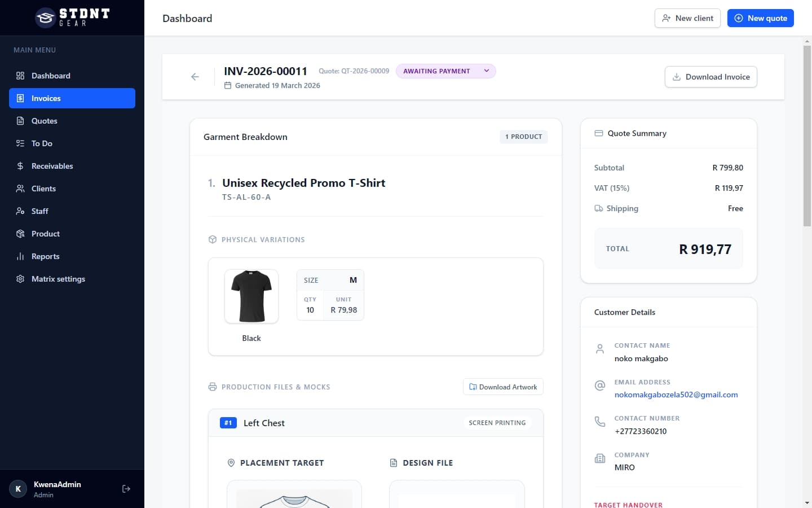Click the quote reference QT-2026-00009

(354, 71)
